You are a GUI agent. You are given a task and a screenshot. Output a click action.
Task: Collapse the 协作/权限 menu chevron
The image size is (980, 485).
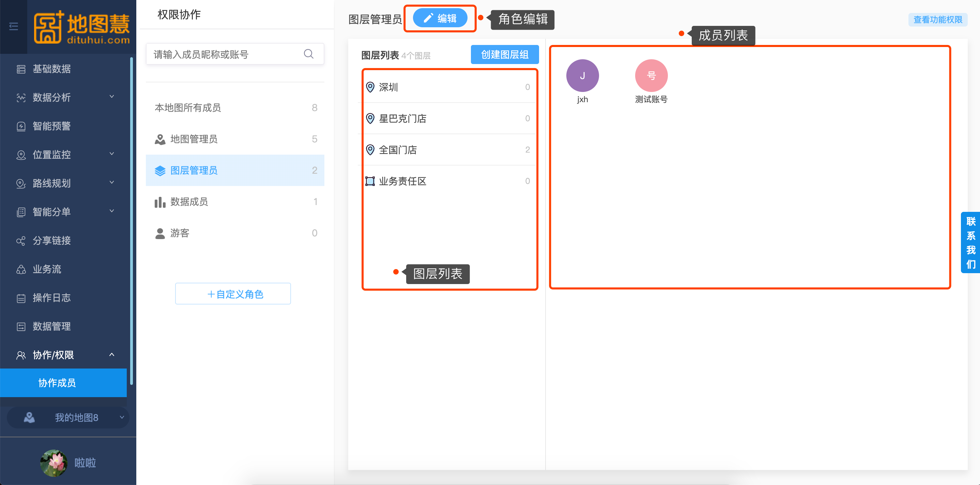pos(112,355)
